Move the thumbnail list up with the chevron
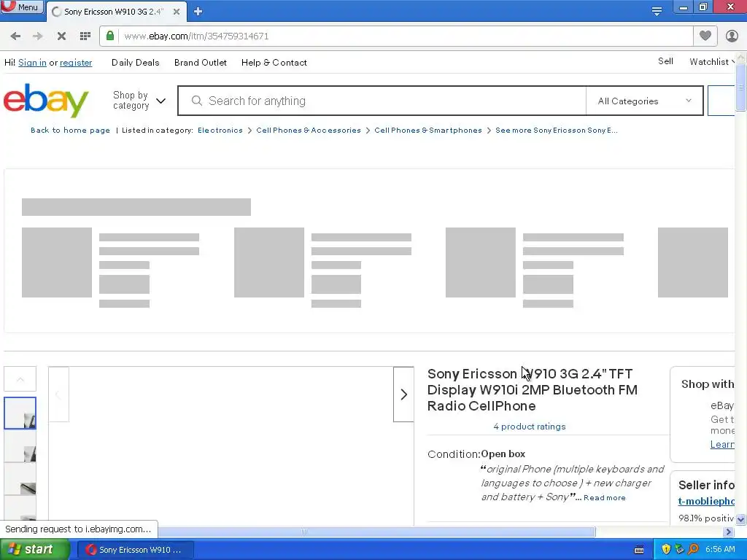Viewport: 747px width, 560px height. point(20,379)
